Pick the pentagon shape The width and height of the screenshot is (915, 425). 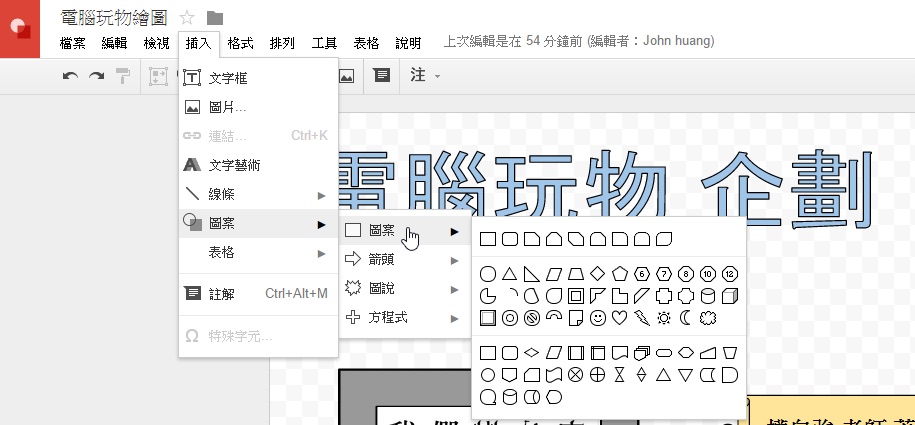[620, 273]
